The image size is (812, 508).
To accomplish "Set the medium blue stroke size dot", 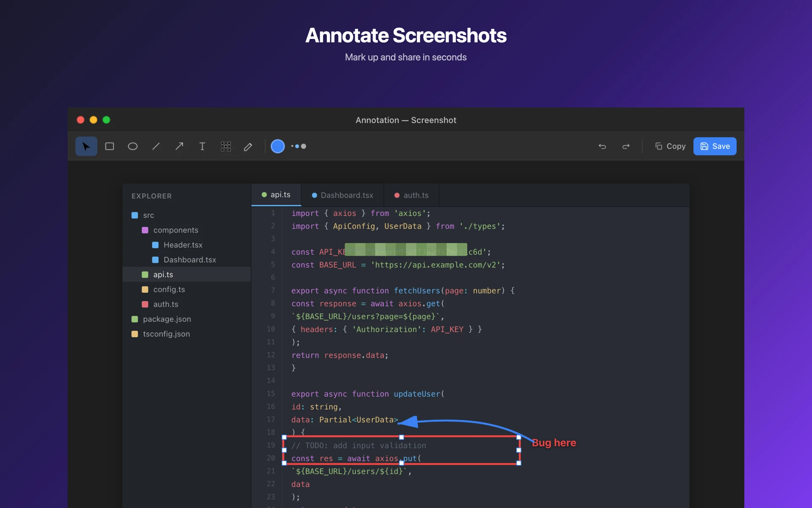I will 297,146.
